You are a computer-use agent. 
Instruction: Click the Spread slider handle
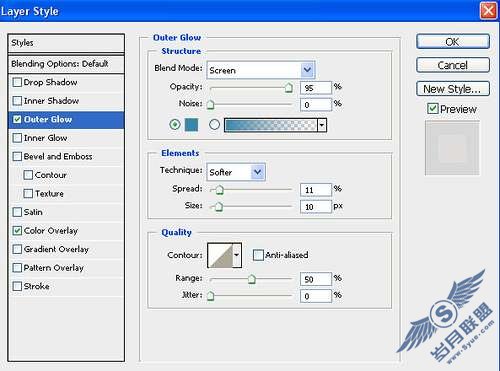click(x=219, y=190)
